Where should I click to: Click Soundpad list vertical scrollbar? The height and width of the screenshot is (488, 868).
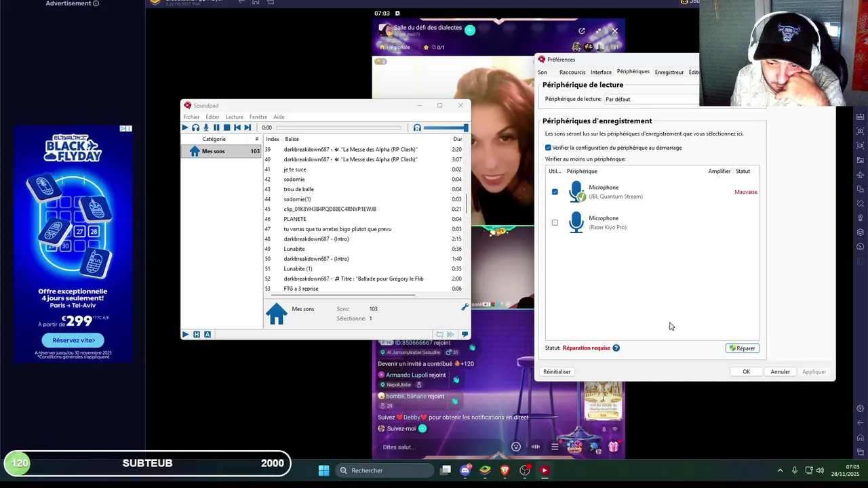coord(467,203)
